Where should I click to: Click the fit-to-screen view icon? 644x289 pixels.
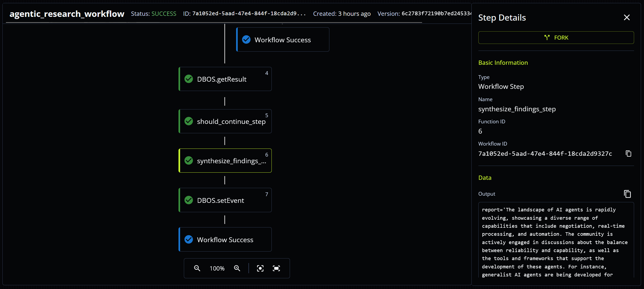coord(276,268)
